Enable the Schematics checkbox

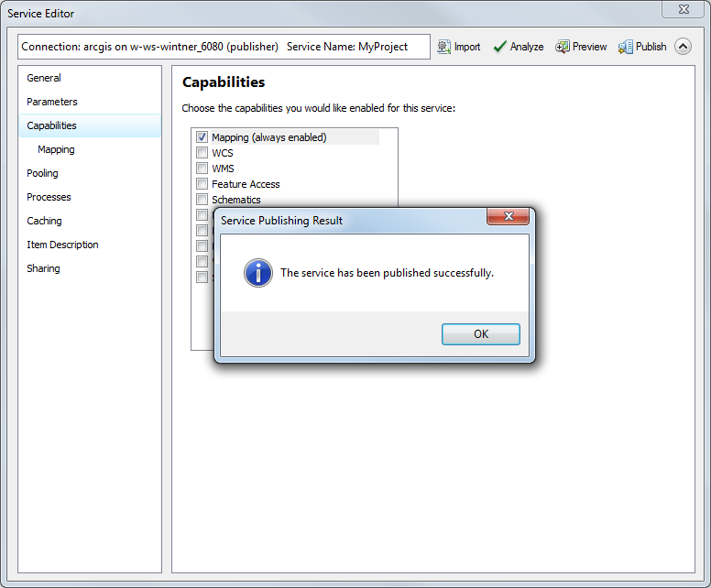202,199
